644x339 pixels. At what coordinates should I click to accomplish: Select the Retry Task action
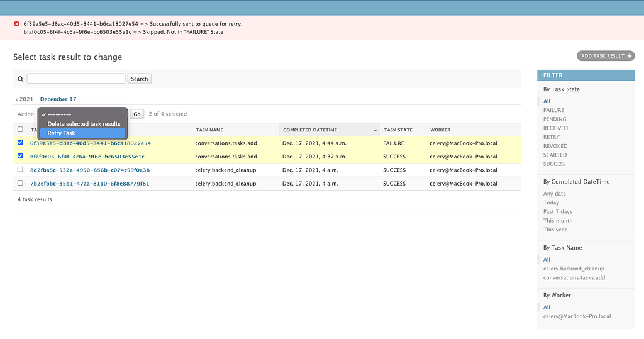[x=82, y=133]
